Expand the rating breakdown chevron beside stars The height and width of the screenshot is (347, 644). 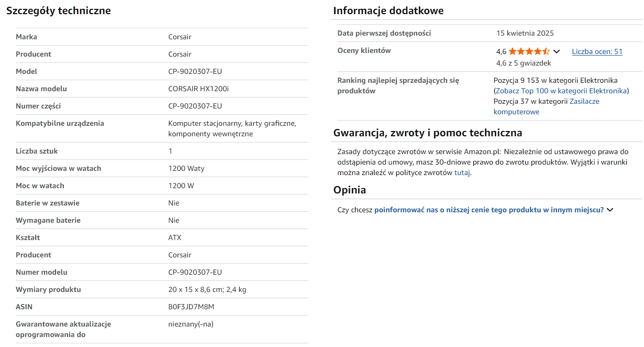(x=557, y=51)
